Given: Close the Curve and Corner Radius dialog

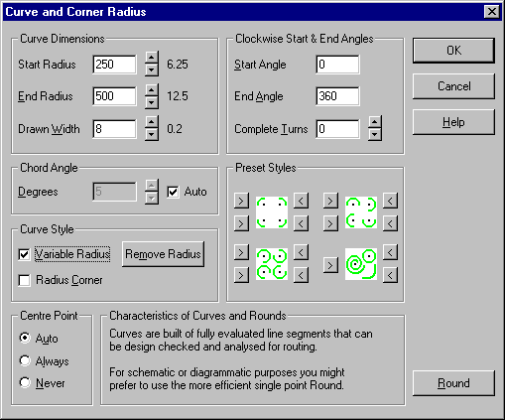Looking at the screenshot, I should click(492, 12).
